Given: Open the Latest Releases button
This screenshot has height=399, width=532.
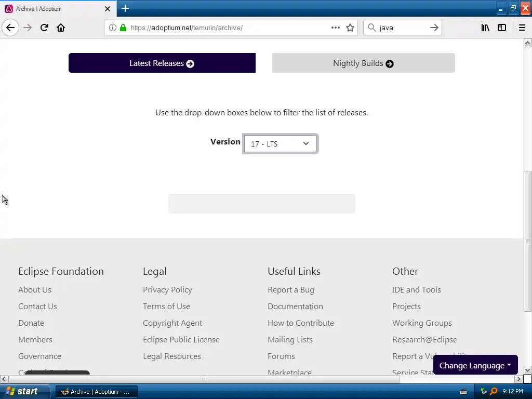Looking at the screenshot, I should tap(162, 63).
